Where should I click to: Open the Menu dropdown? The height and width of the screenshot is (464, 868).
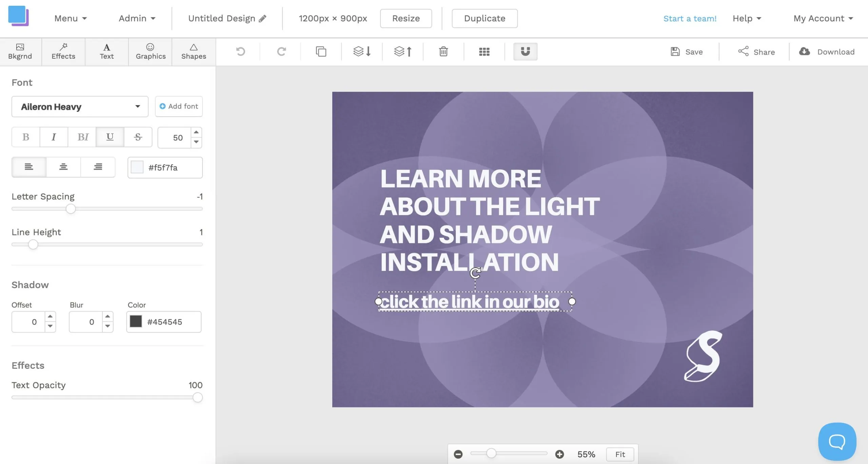tap(71, 18)
